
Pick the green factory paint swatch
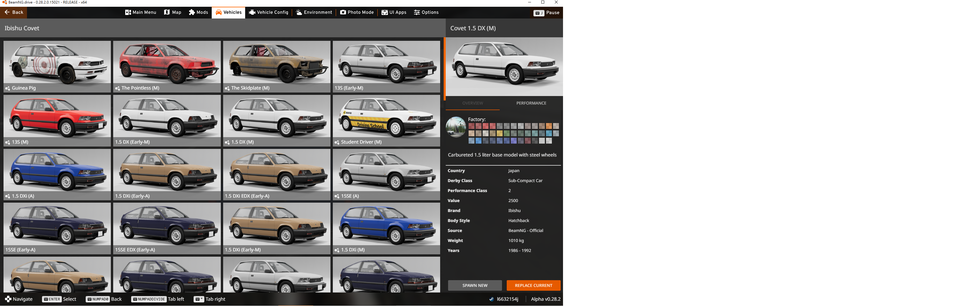point(506,133)
